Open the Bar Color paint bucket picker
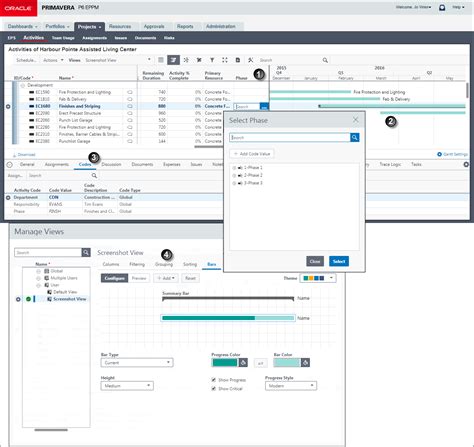The width and height of the screenshot is (474, 447). pyautogui.click(x=305, y=363)
